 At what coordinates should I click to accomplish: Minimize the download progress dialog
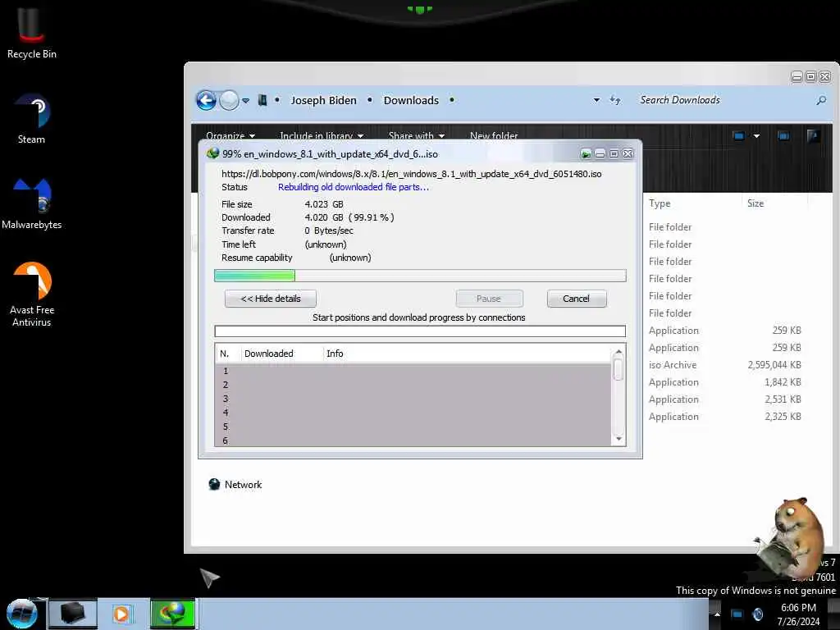(600, 154)
